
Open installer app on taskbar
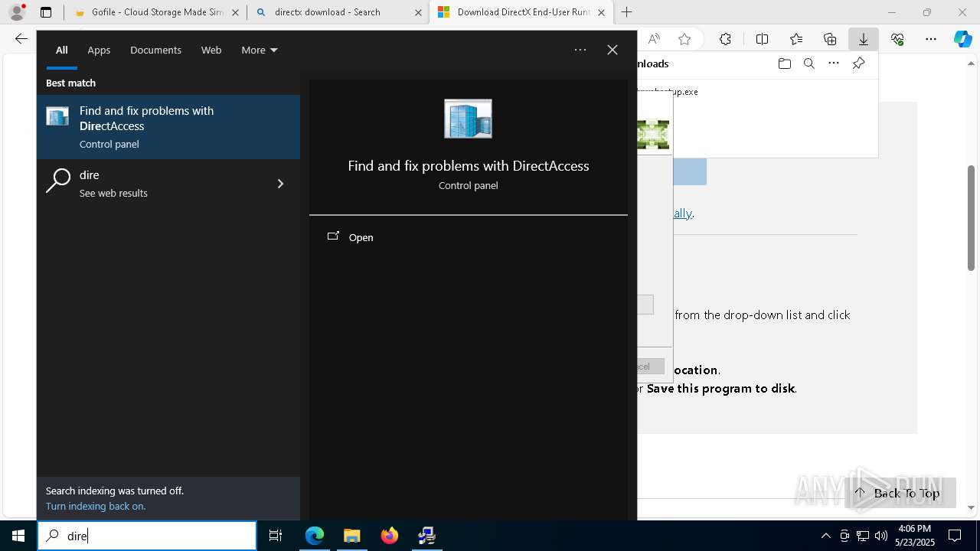(x=427, y=536)
